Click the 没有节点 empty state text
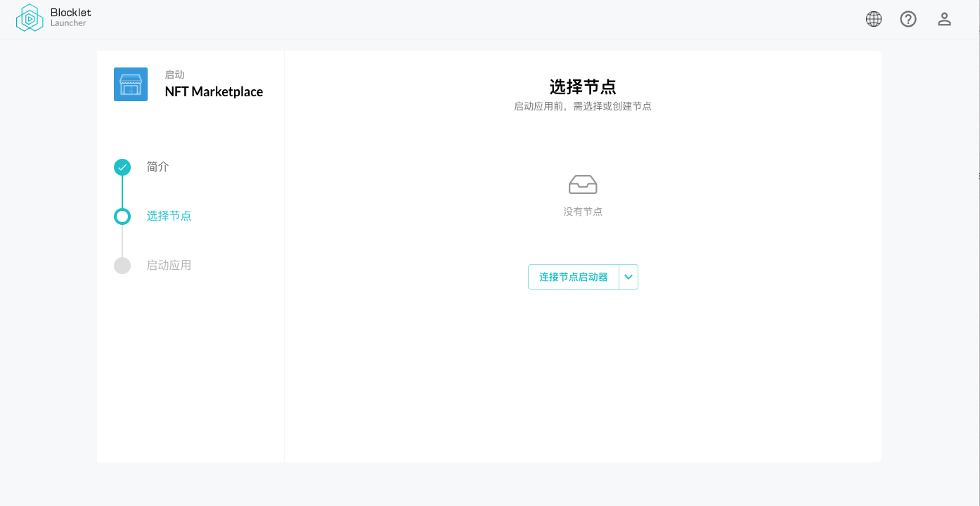 (x=583, y=212)
